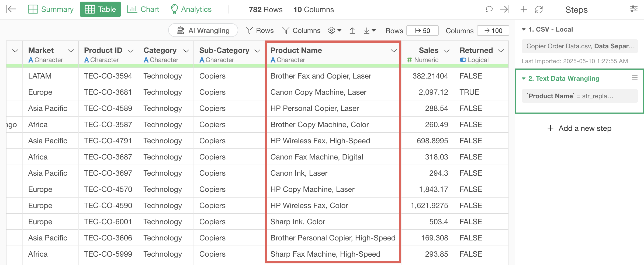Viewport: 644px width, 265px height.
Task: Add a step with plus icon
Action: (524, 9)
